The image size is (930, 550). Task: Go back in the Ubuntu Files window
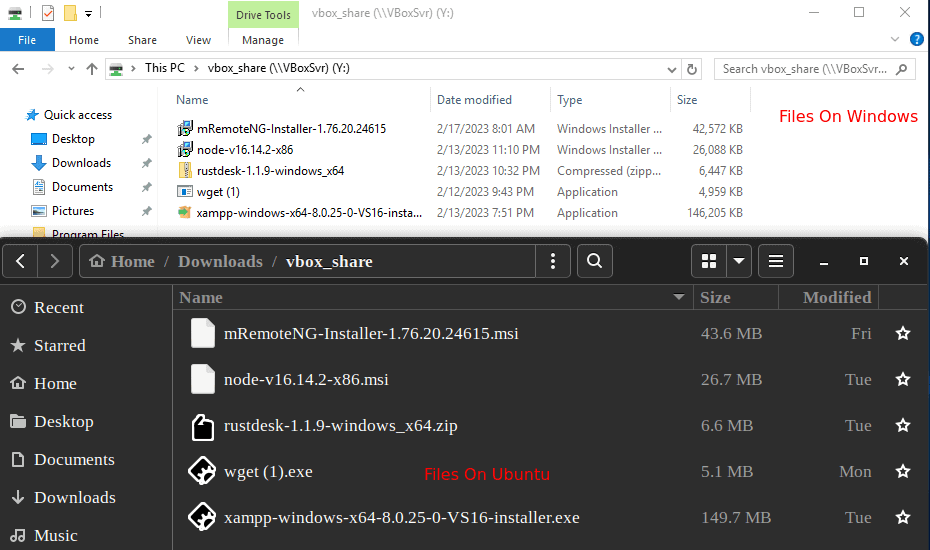pyautogui.click(x=20, y=261)
